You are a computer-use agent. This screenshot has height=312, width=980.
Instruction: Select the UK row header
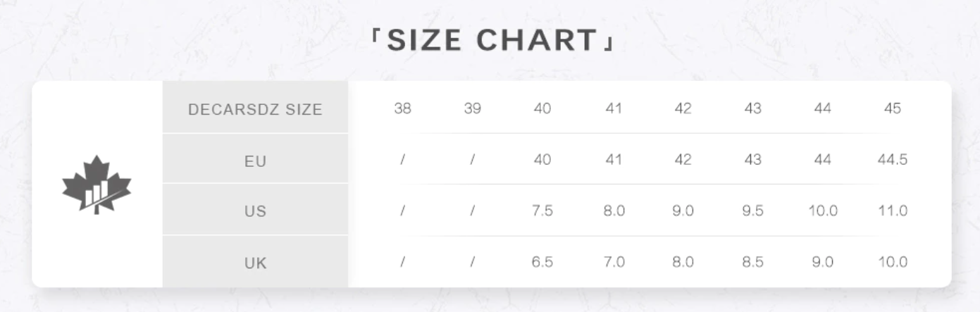[255, 263]
